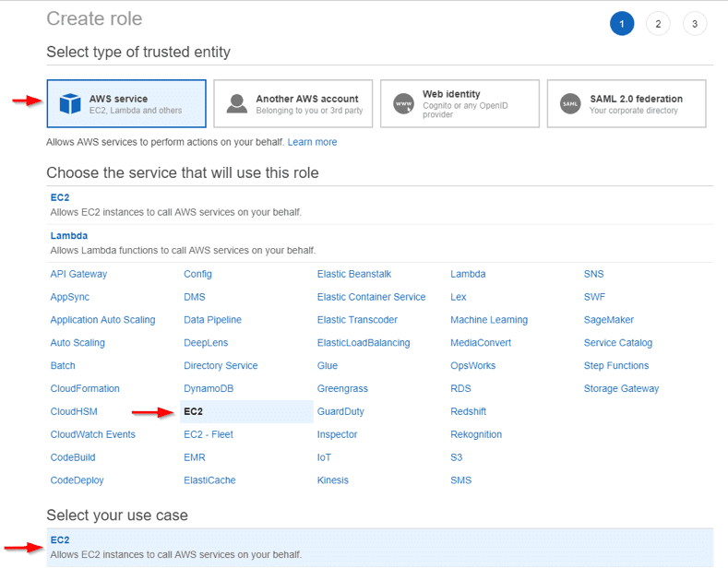Viewport: 728px width, 568px height.
Task: Select CloudFormation service
Action: pos(85,388)
